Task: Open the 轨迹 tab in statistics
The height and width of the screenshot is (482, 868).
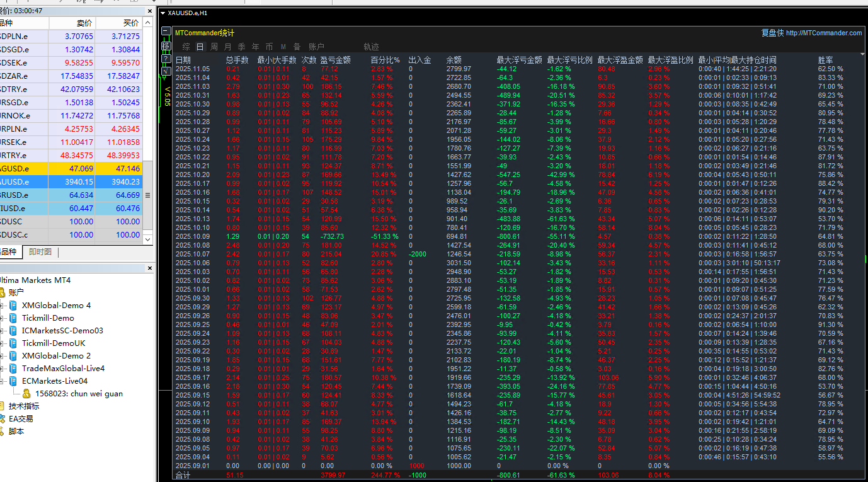Action: click(372, 47)
